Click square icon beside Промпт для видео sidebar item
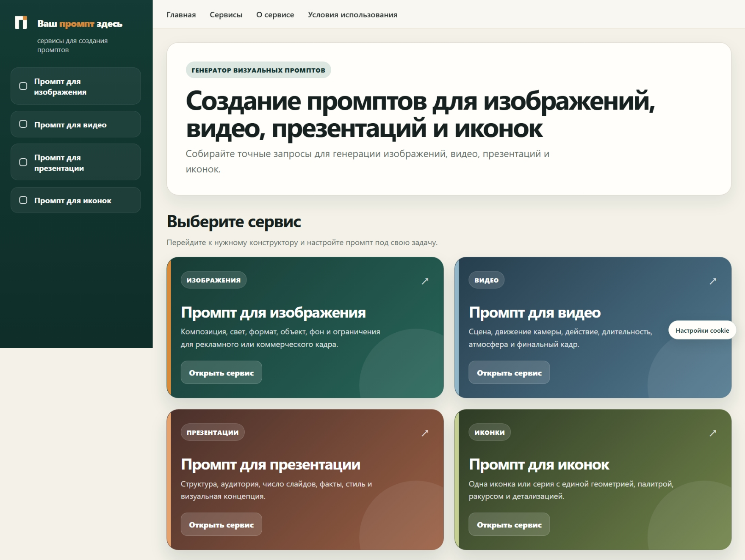This screenshot has height=560, width=745. [x=23, y=124]
